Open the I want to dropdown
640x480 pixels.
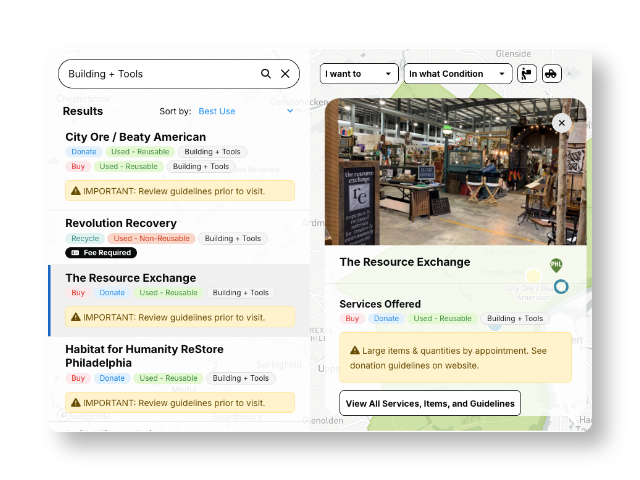[x=359, y=74]
